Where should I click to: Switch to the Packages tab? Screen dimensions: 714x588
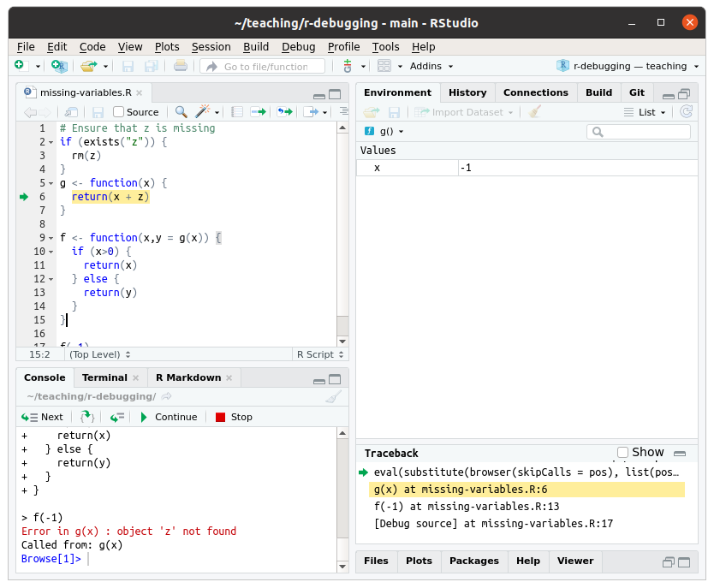coord(474,561)
